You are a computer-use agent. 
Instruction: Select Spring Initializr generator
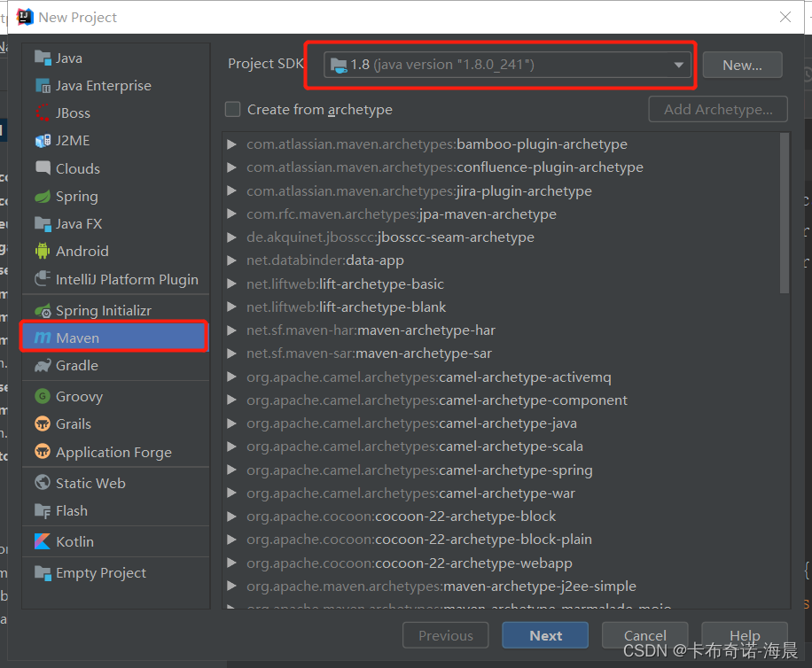pos(115,310)
